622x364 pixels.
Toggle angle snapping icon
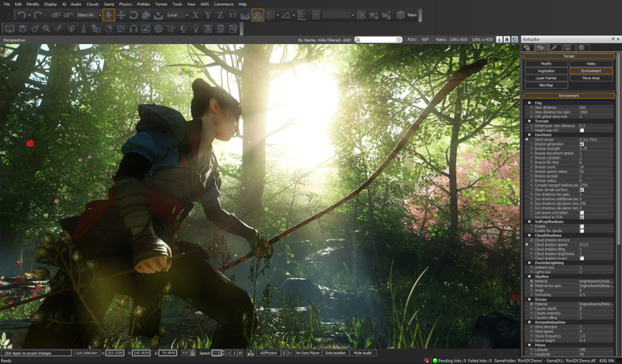click(286, 15)
